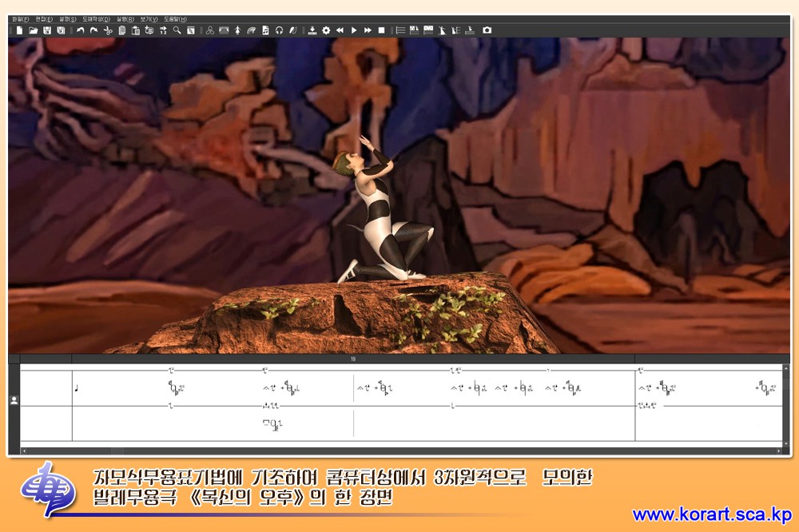
Task: Open the 도해작성(D) menu
Action: click(97, 19)
